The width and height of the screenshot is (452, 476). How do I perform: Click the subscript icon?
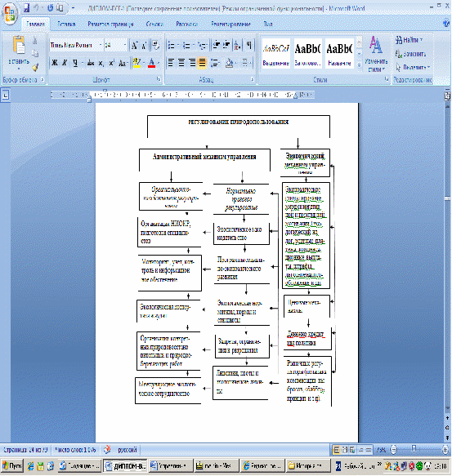[x=101, y=63]
